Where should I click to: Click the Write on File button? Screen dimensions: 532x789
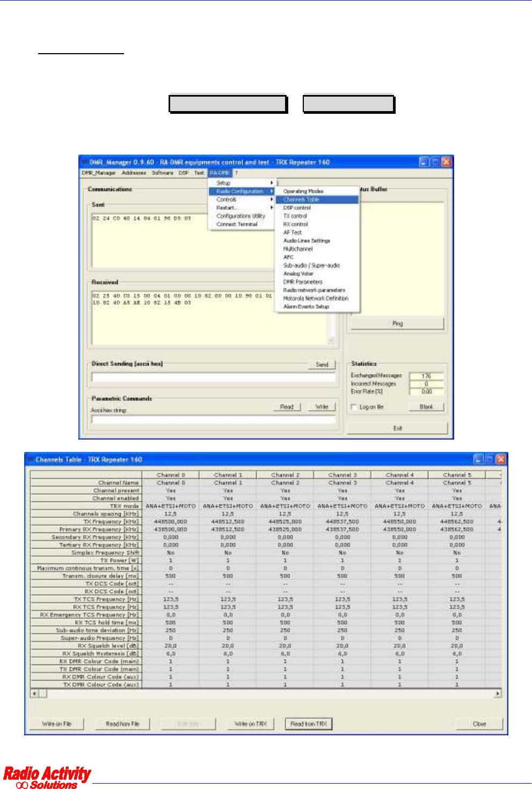point(57,724)
